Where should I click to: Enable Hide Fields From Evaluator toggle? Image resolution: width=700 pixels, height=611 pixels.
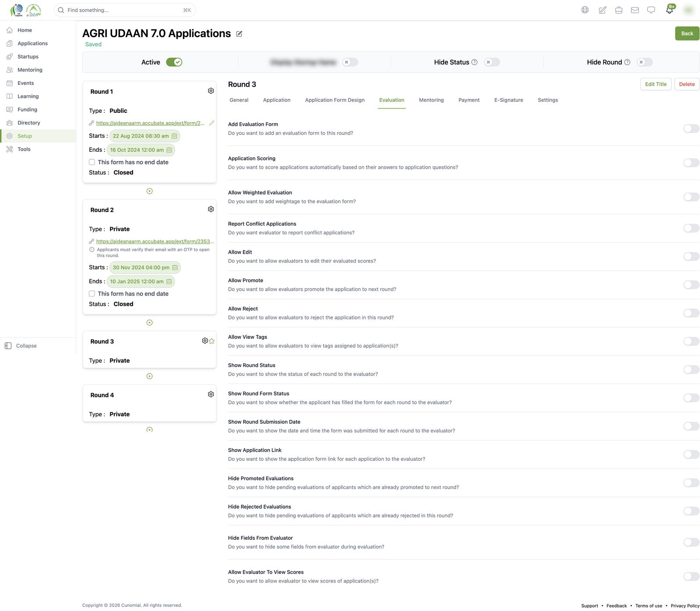click(x=691, y=542)
